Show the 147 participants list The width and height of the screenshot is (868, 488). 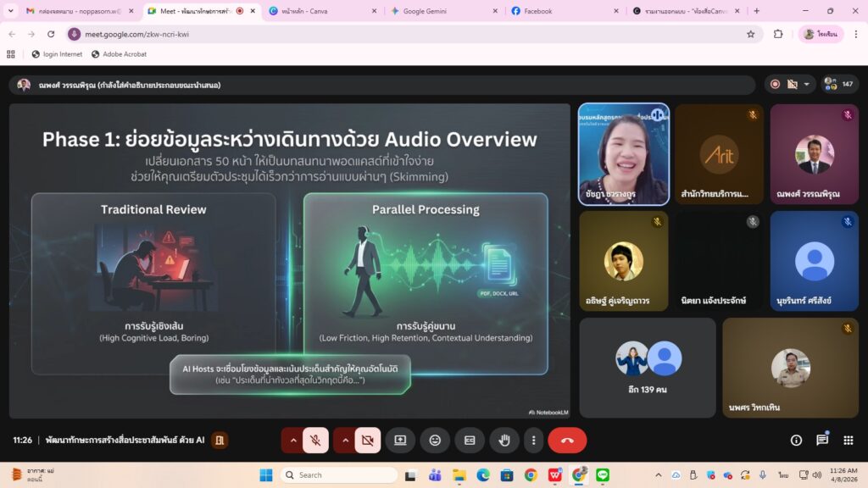pyautogui.click(x=839, y=85)
